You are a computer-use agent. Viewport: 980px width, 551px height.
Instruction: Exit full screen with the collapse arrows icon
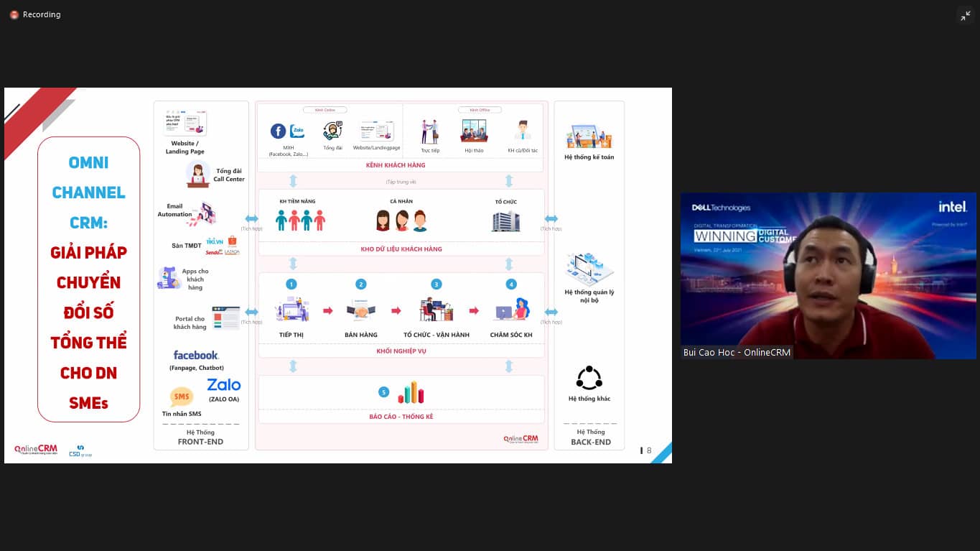pyautogui.click(x=966, y=16)
